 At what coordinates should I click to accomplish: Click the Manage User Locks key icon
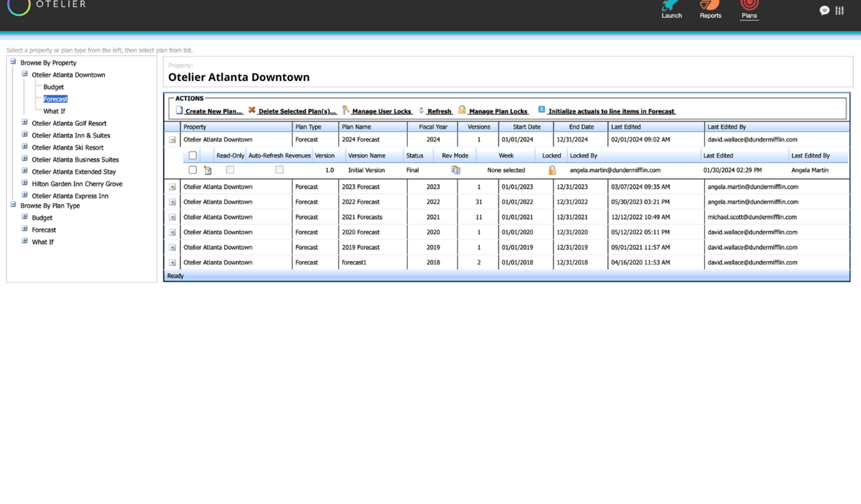(346, 110)
